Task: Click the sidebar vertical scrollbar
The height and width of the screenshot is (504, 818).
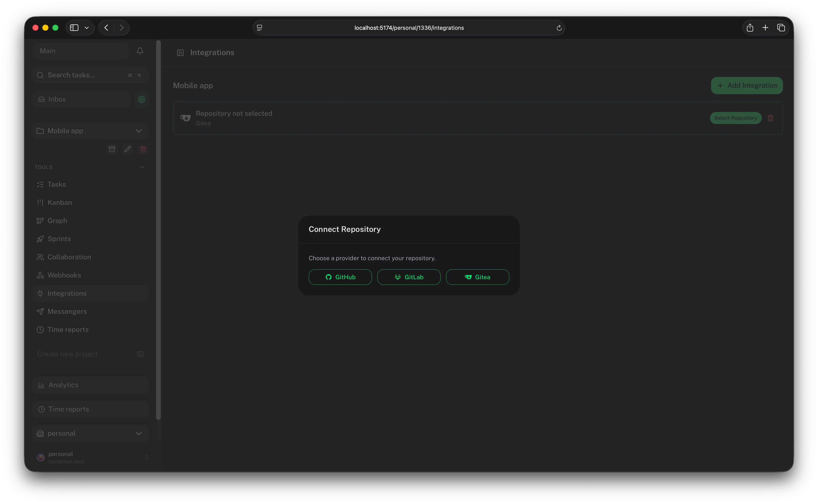Action: pos(158,230)
